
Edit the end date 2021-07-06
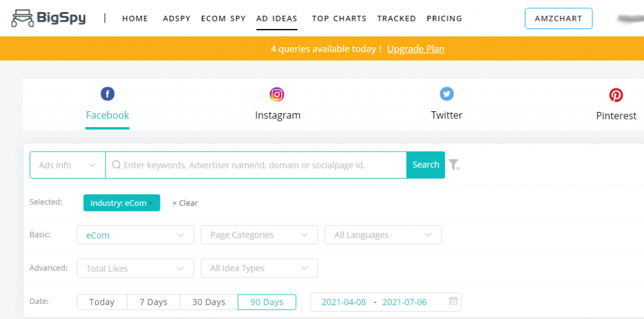(404, 302)
